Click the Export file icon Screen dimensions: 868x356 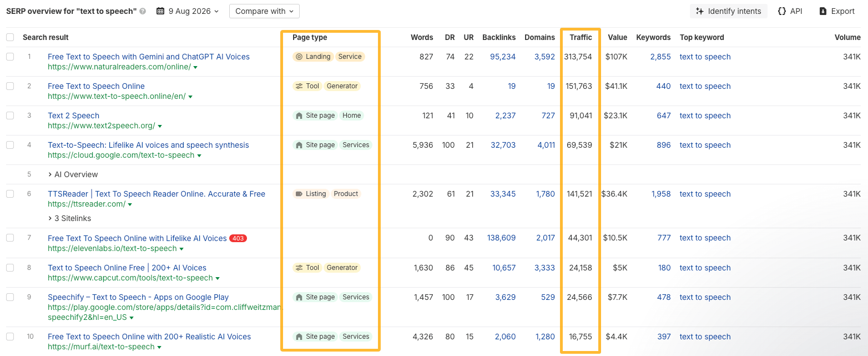(823, 11)
